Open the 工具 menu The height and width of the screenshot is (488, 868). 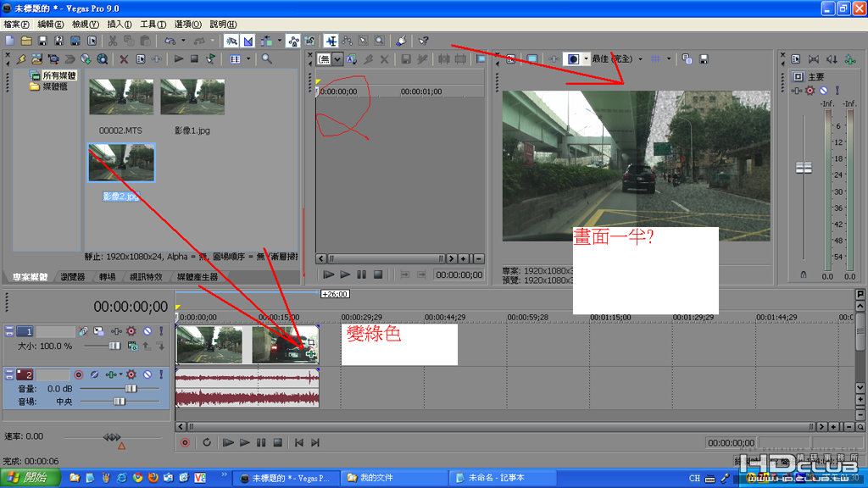[x=153, y=25]
